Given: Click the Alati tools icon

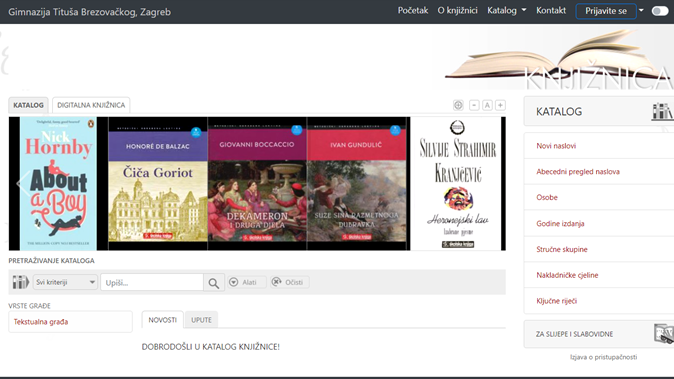Looking at the screenshot, I should pyautogui.click(x=233, y=282).
